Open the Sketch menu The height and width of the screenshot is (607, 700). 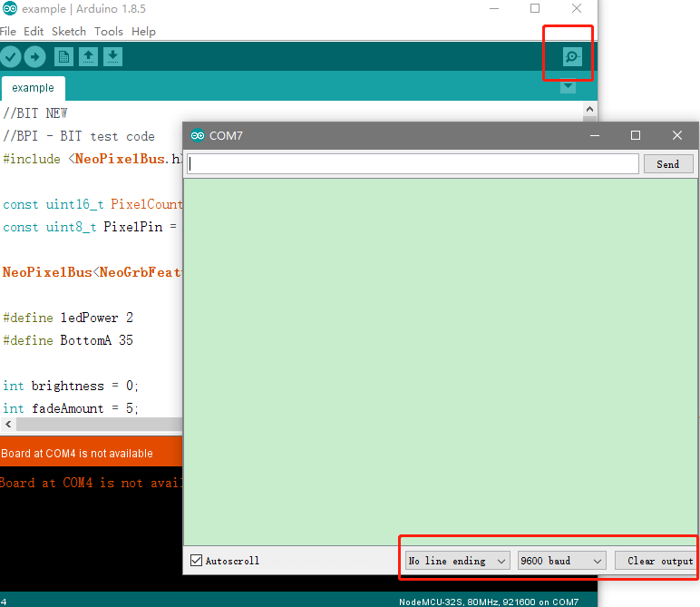click(69, 31)
